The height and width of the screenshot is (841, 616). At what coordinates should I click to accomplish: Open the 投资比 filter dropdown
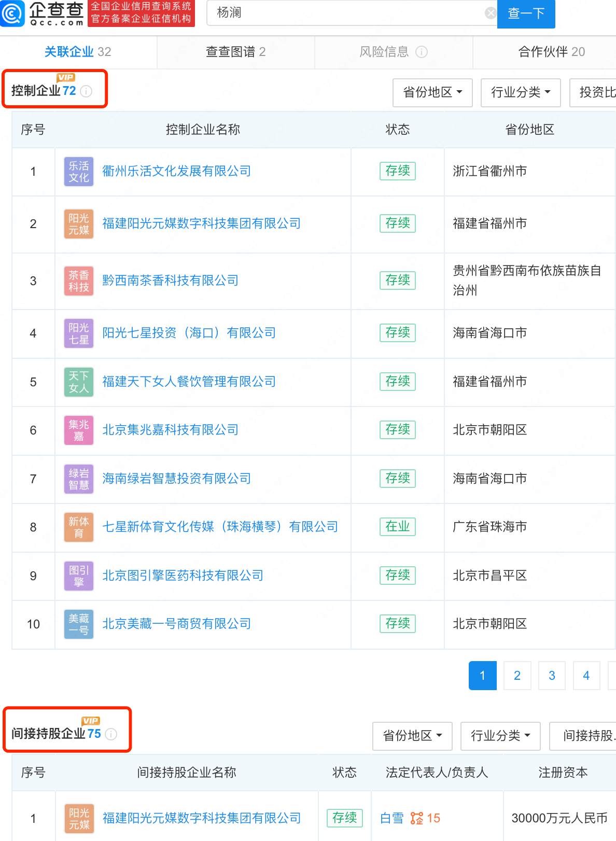593,93
